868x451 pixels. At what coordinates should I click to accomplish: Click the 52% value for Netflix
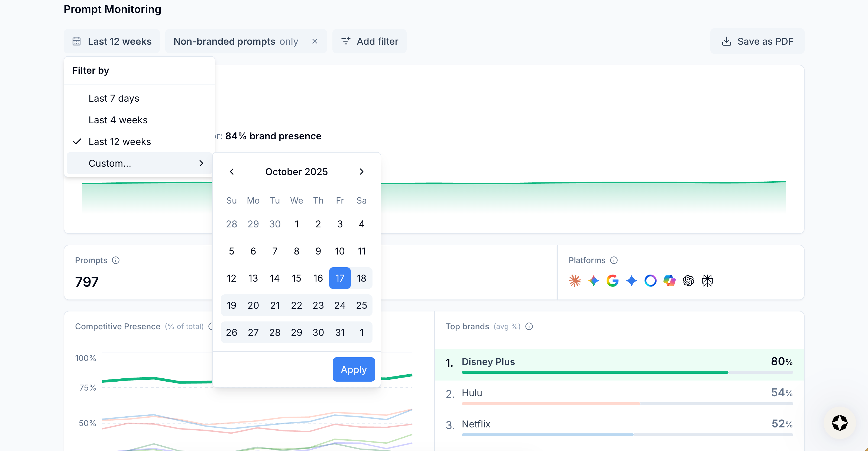(x=782, y=424)
